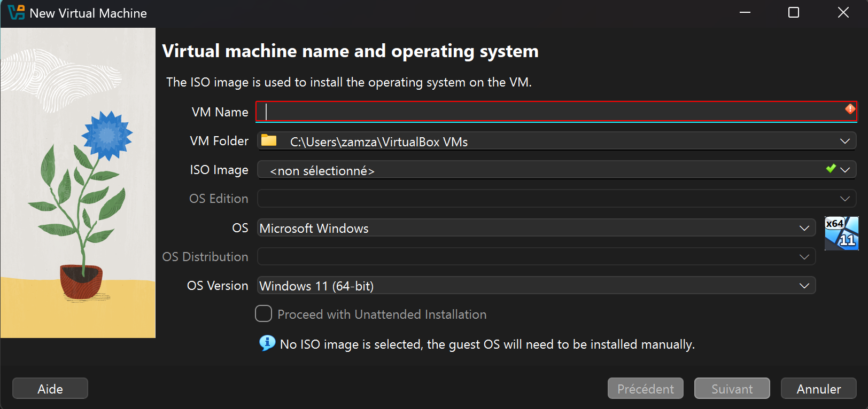Click the C:\Users\zamza\VirtualBox VMs path text

point(379,142)
